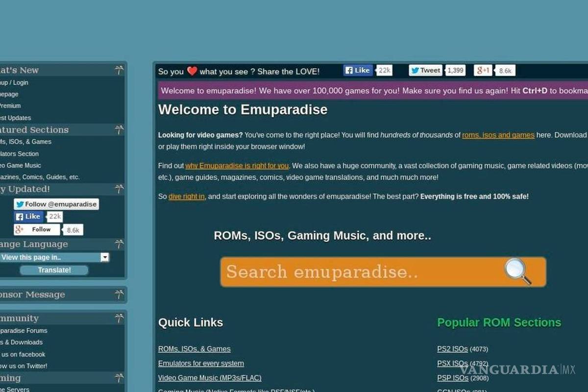The image size is (588, 392).
Task: Open the "View this page in.." language dropdown
Action: tap(104, 257)
